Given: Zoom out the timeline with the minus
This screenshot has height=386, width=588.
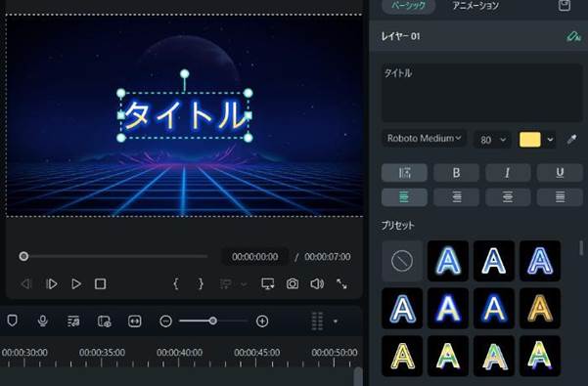Looking at the screenshot, I should click(x=165, y=321).
